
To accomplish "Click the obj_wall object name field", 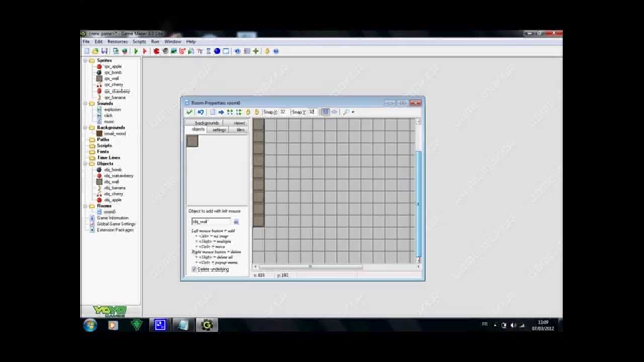I will pyautogui.click(x=211, y=222).
